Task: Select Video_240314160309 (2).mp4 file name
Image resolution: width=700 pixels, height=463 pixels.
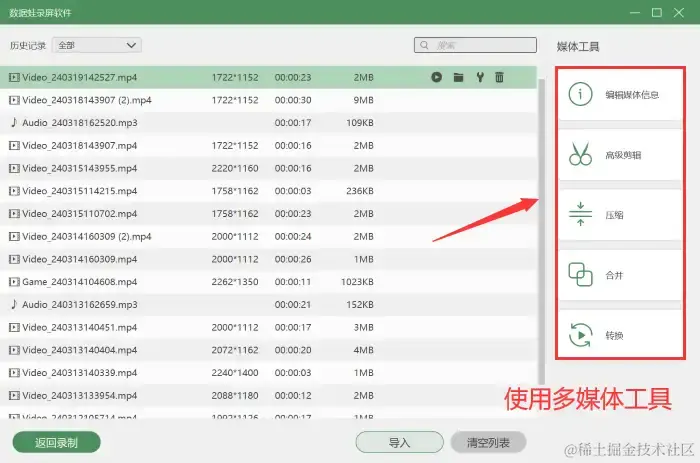Action: tap(87, 236)
